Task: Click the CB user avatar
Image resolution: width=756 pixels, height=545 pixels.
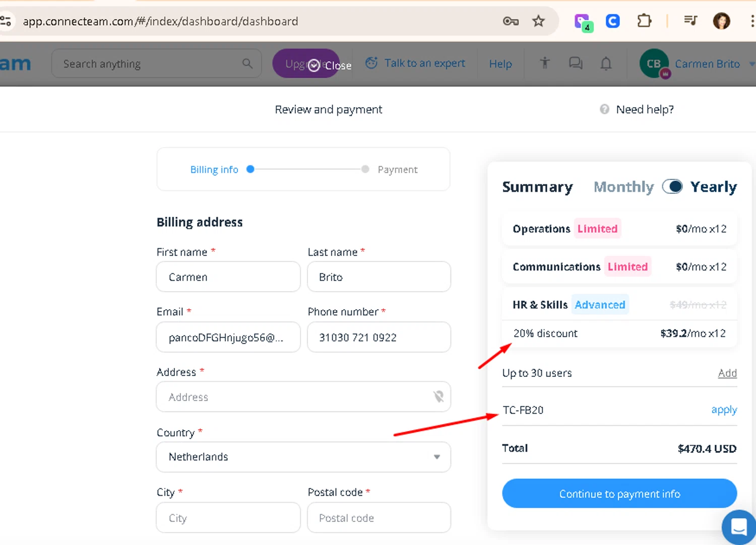Action: [x=654, y=63]
